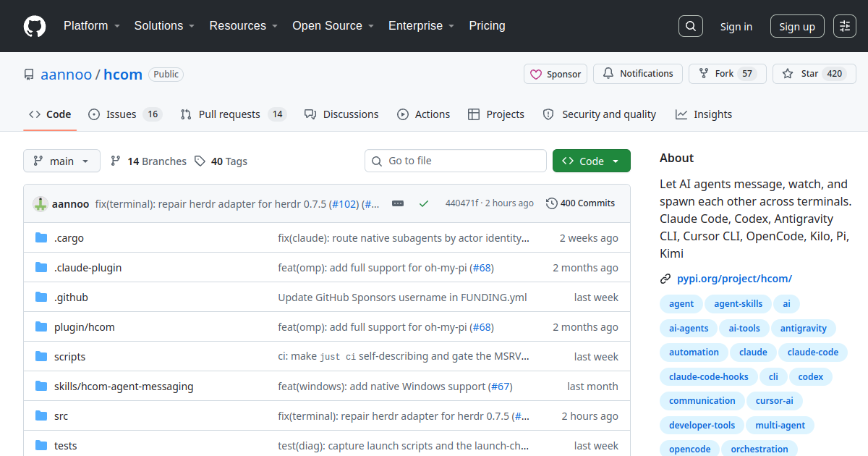Expand the Platform menu
Image resolution: width=868 pixels, height=456 pixels.
tap(90, 26)
